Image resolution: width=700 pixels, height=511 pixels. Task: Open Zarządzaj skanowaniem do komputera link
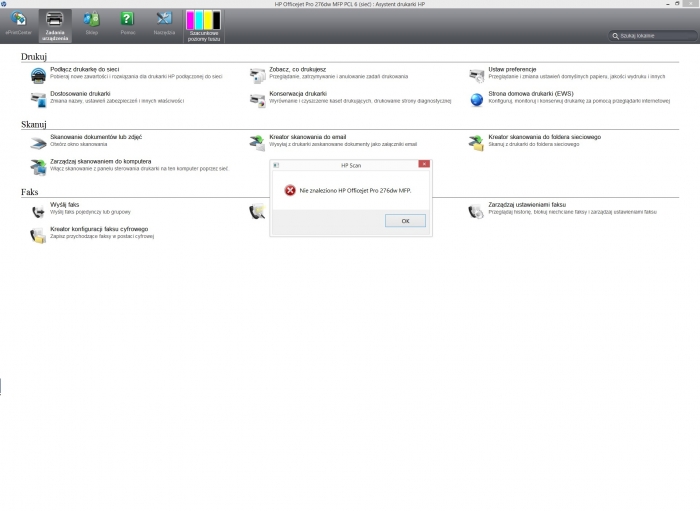(100, 161)
